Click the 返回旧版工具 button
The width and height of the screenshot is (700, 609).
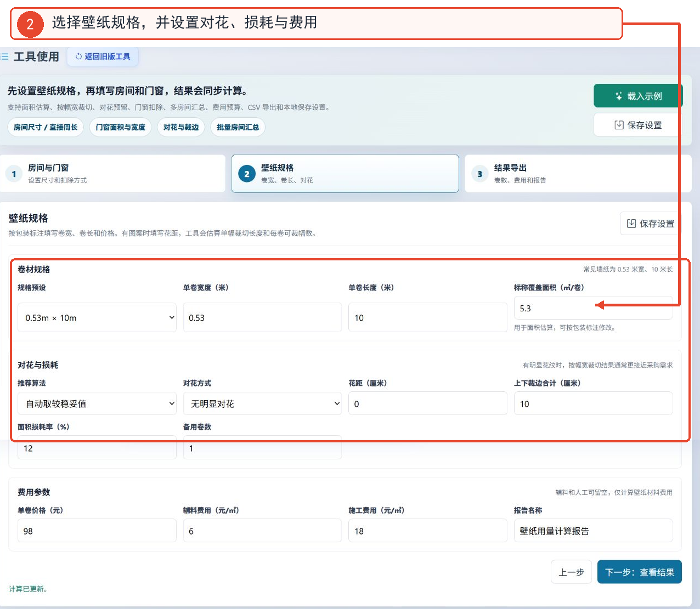pos(103,56)
